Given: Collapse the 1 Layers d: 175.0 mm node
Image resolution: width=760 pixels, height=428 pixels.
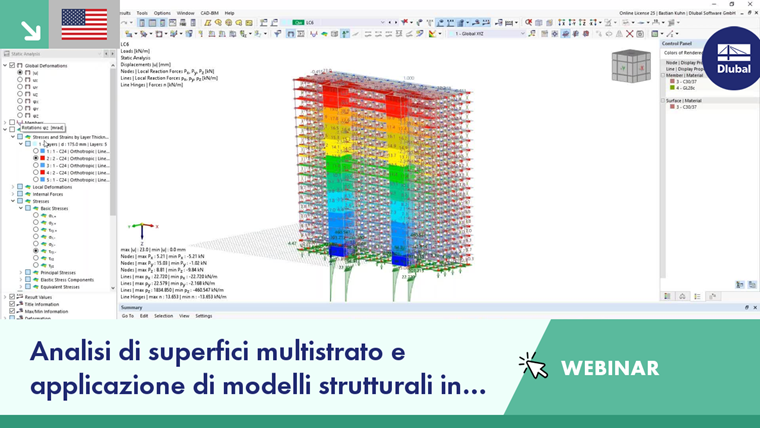Looking at the screenshot, I should [21, 144].
